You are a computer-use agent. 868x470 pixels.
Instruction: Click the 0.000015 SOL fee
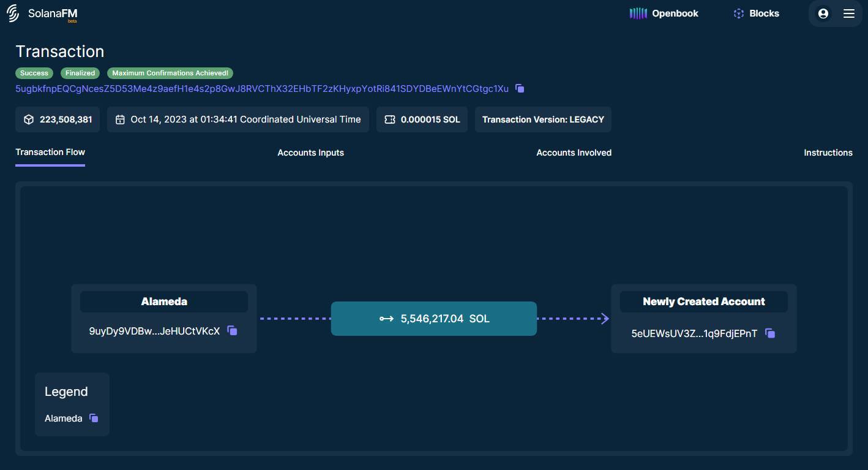[430, 119]
